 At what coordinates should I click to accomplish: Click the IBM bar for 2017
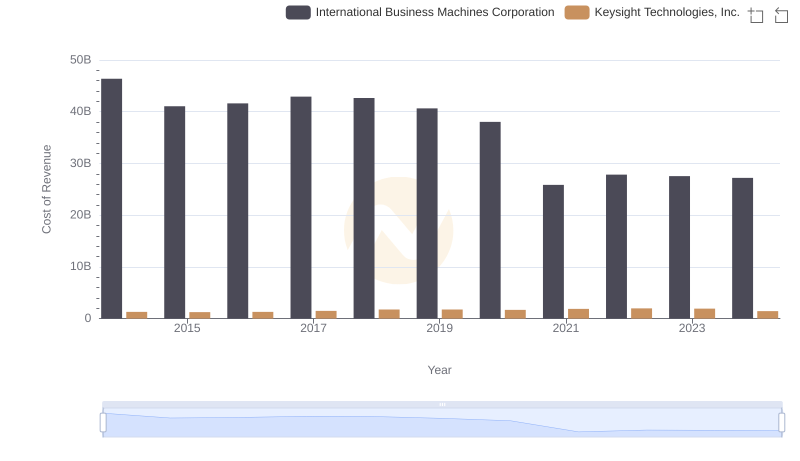[301, 208]
